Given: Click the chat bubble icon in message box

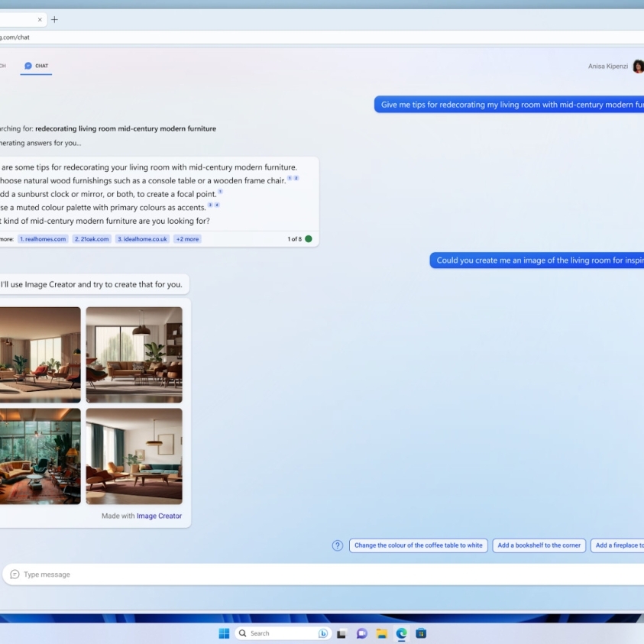Looking at the screenshot, I should [x=15, y=574].
